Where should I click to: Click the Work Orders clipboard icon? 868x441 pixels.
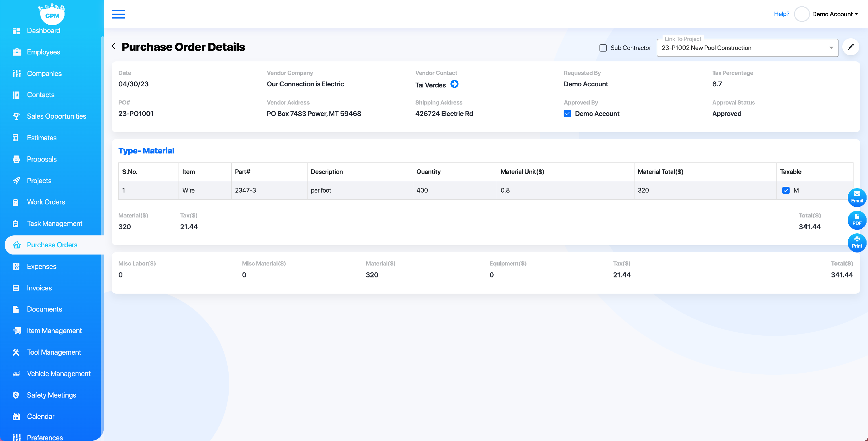(16, 202)
